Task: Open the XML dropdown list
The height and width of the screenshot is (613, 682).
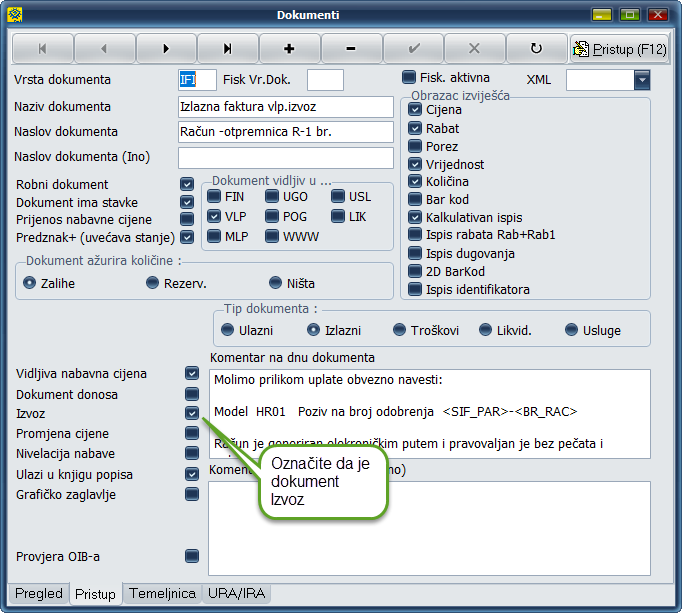Action: click(x=641, y=80)
